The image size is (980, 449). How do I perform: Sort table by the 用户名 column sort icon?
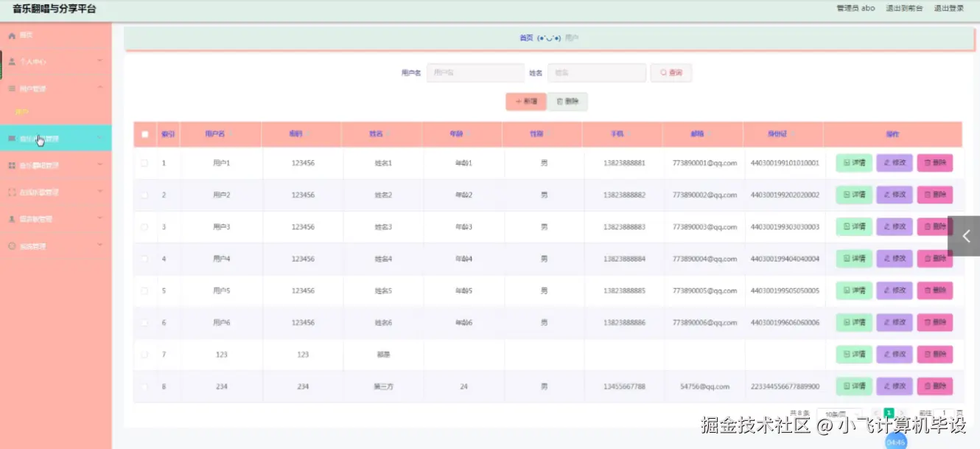point(230,134)
